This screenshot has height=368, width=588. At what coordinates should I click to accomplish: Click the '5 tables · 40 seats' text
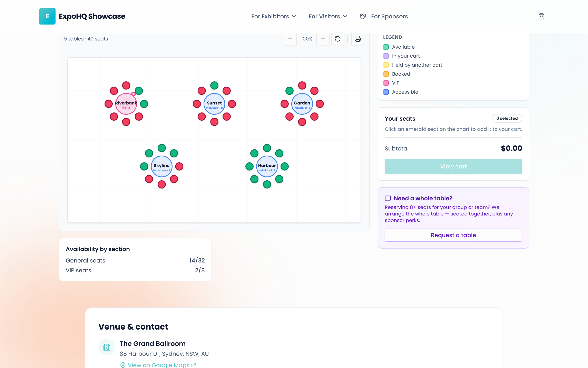click(x=86, y=39)
